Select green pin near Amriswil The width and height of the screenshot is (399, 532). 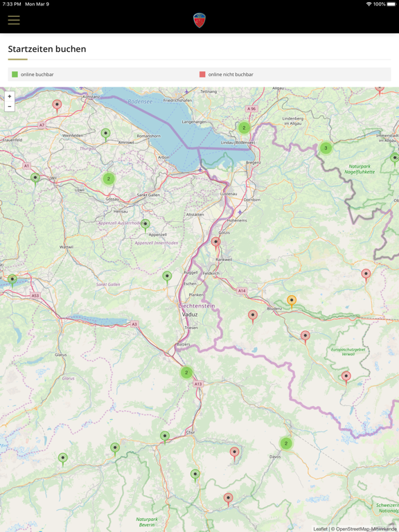(x=105, y=134)
